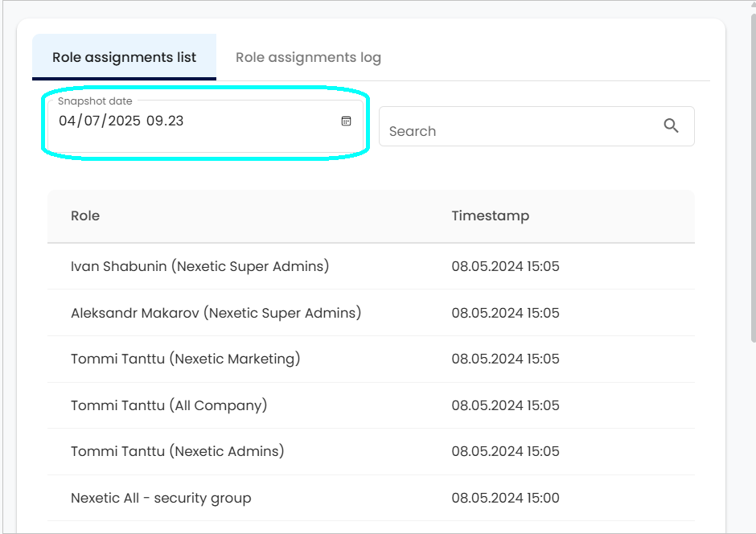This screenshot has width=756, height=534.
Task: Click the 08.05.2024 15:00 timestamp
Action: click(x=505, y=498)
